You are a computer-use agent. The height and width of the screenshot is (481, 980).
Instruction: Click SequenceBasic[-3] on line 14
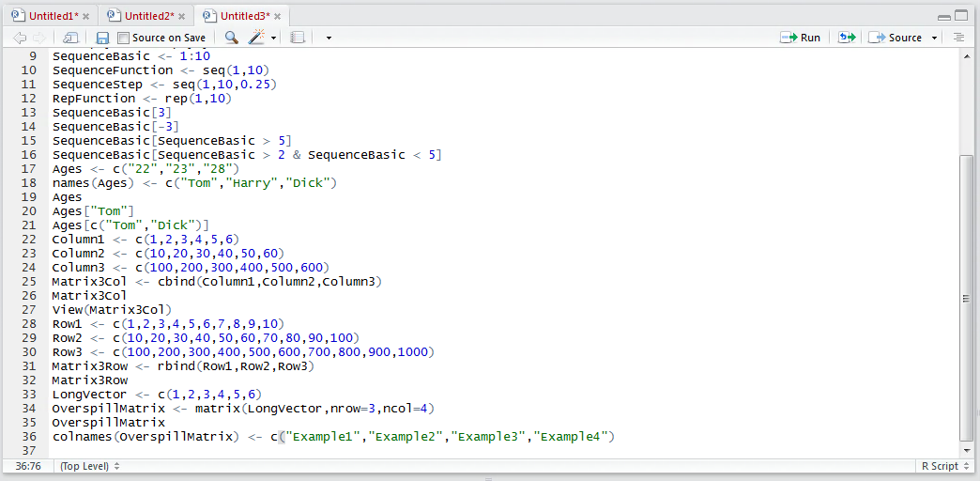point(115,127)
